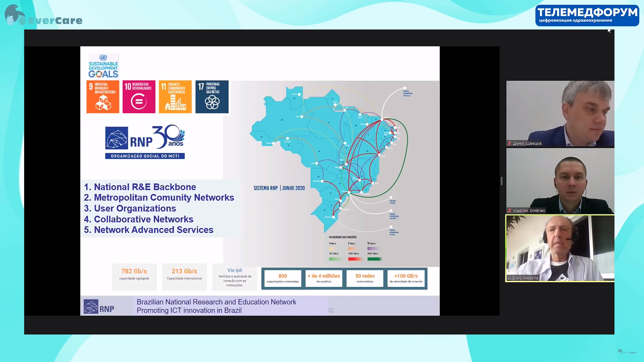644x362 pixels.
Task: Click the 800 organizações conectadas box
Action: tap(283, 279)
